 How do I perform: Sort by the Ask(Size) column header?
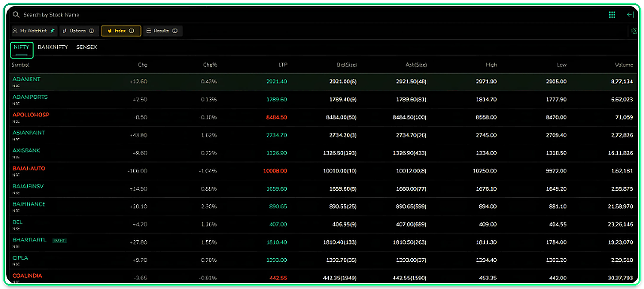tap(416, 65)
